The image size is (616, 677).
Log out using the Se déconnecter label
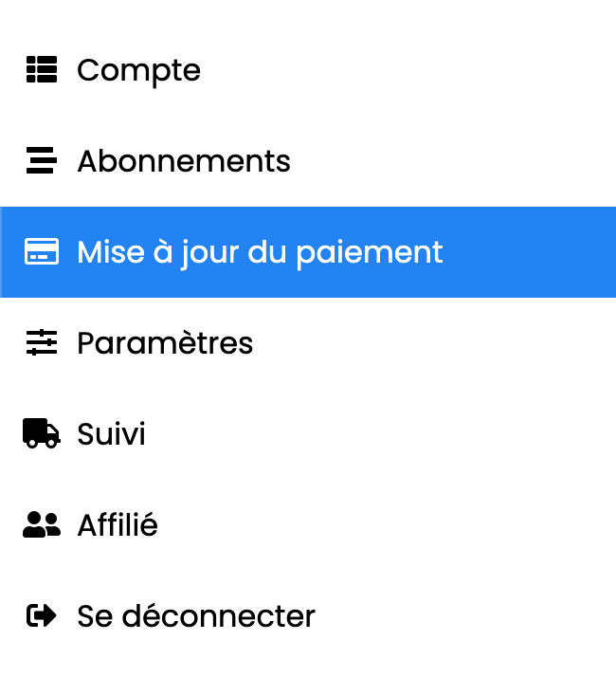196,615
